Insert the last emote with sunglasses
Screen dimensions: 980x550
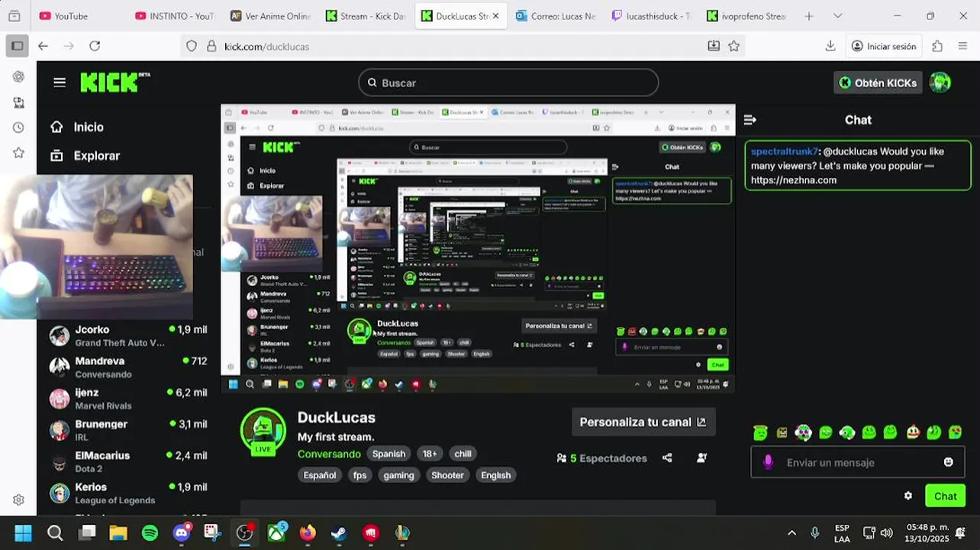coord(955,433)
